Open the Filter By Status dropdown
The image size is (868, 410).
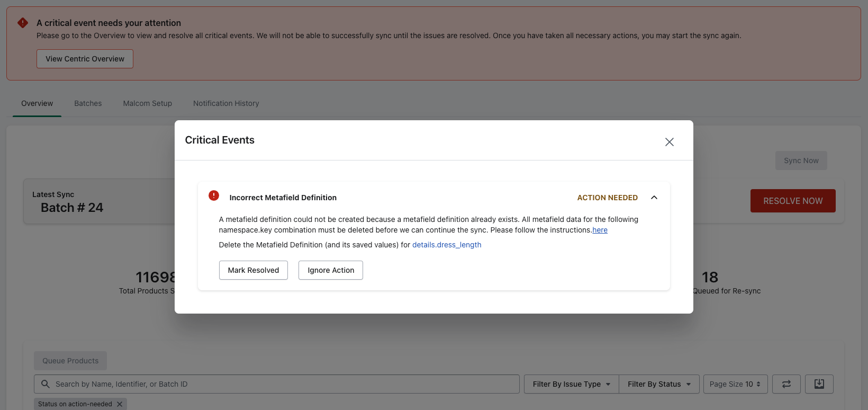[x=659, y=384]
